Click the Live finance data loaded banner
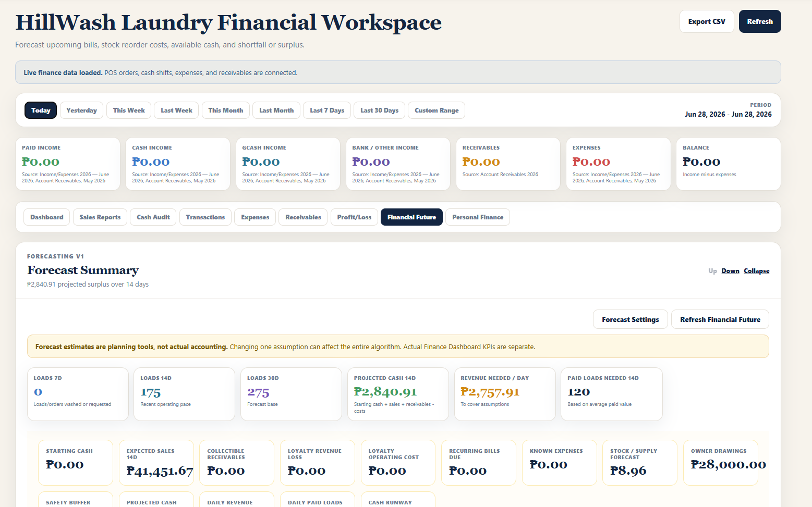The height and width of the screenshot is (507, 812). [x=398, y=72]
